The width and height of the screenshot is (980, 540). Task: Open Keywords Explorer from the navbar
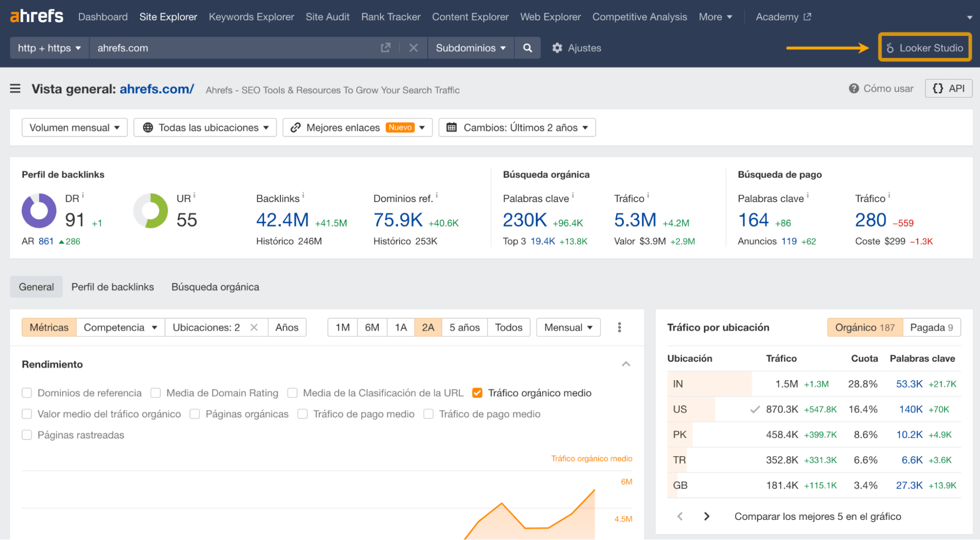[x=251, y=16]
